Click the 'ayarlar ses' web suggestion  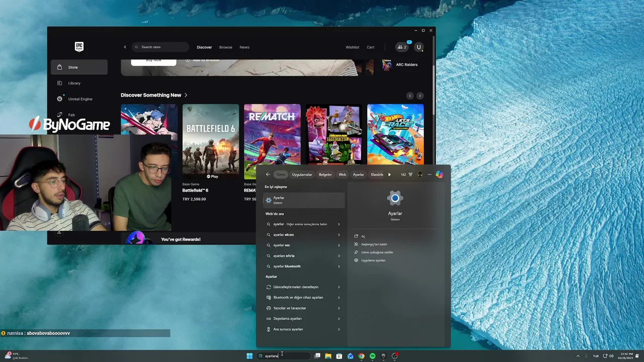pos(282,245)
